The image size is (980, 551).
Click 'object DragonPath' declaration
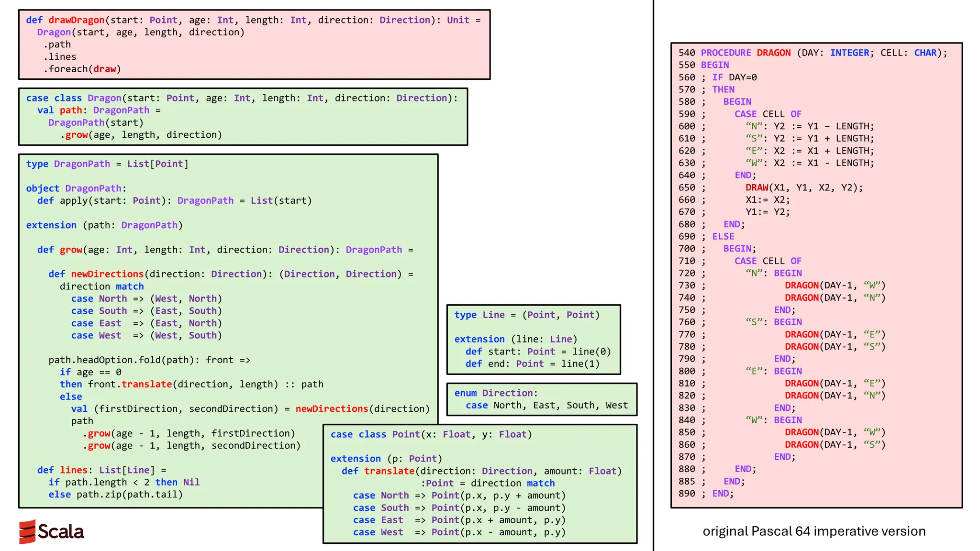coord(76,188)
